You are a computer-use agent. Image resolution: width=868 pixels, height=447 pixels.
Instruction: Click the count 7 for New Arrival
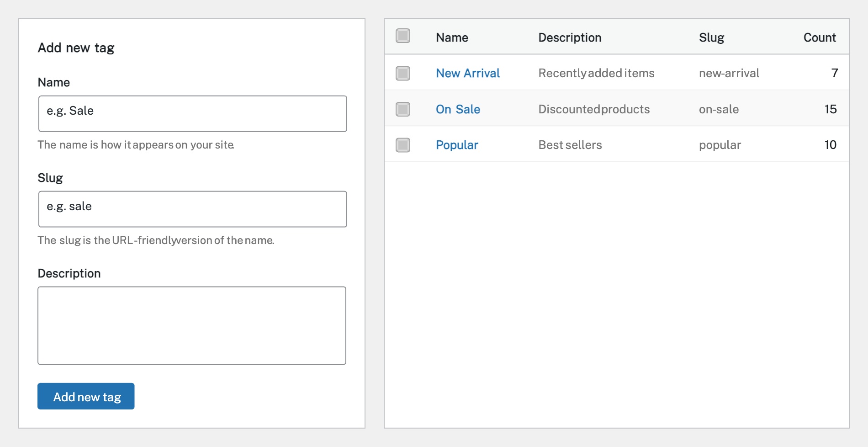pos(834,73)
